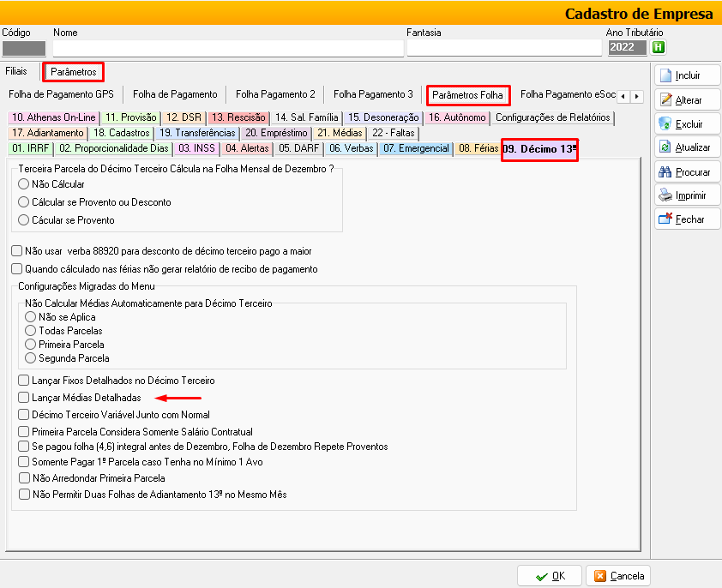Switch to the Filiais tab

[16, 71]
